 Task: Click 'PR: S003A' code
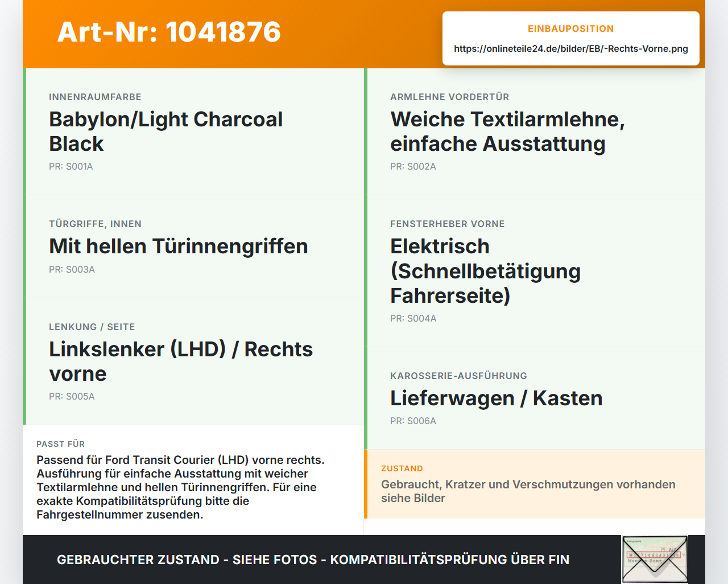pyautogui.click(x=72, y=269)
